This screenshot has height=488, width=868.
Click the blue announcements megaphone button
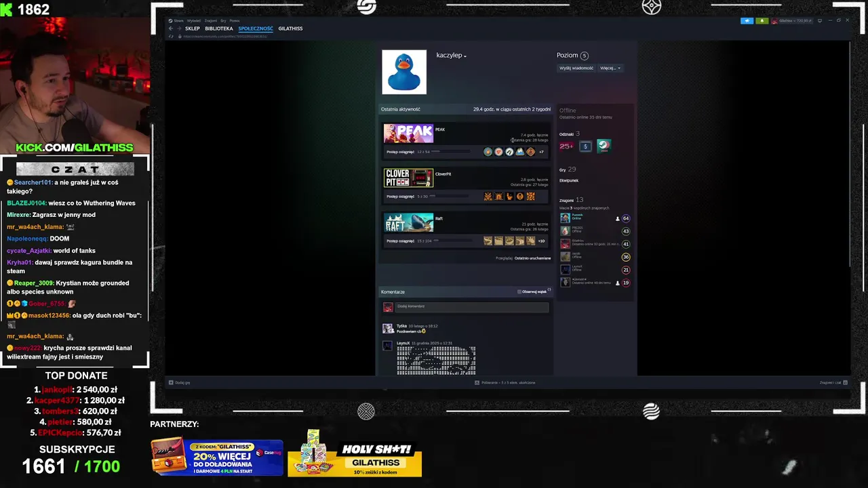747,21
